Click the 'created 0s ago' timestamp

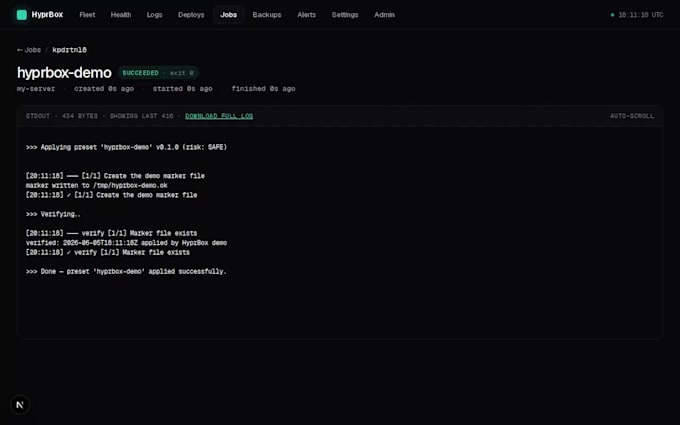tap(104, 88)
